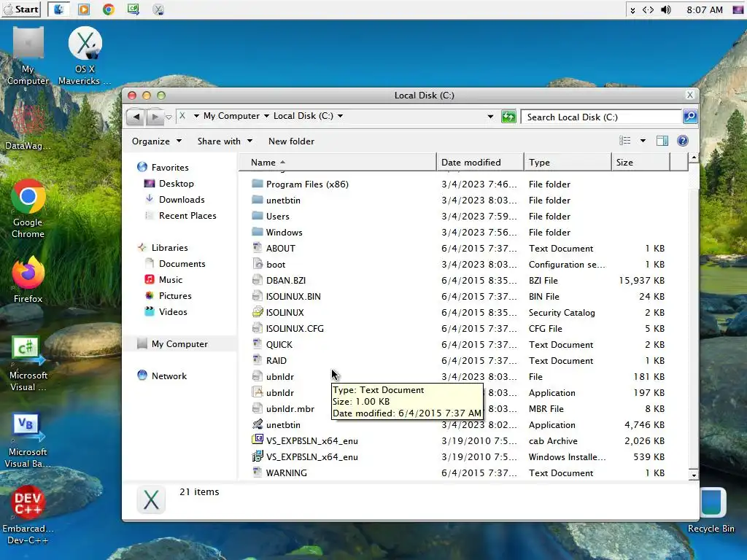
Task: Click scrollbar down arrow in file list
Action: pyautogui.click(x=694, y=475)
